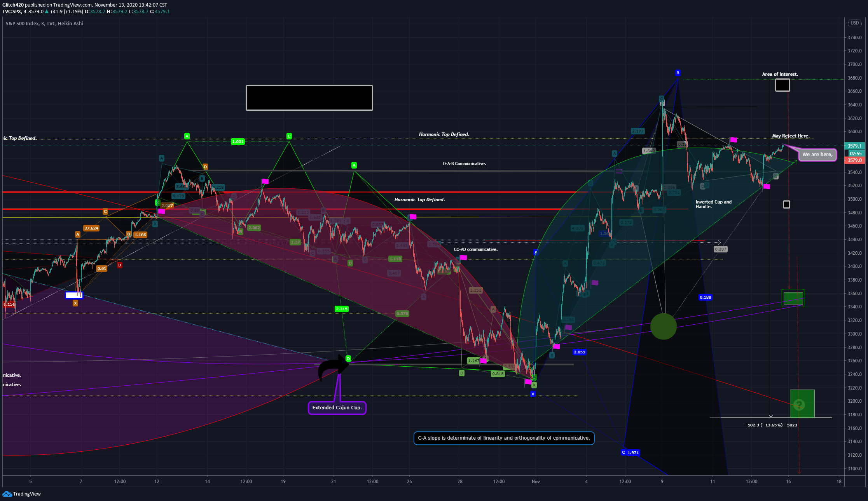Viewport: 868px width, 501px height.
Task: Click the '7' date on time axis
Action: point(81,482)
